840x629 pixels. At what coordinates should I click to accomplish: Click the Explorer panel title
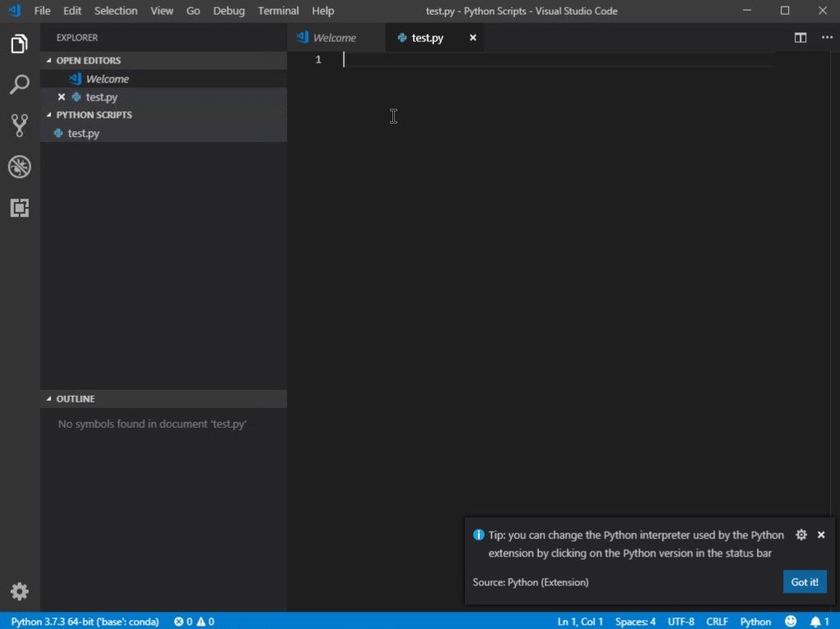coord(77,37)
